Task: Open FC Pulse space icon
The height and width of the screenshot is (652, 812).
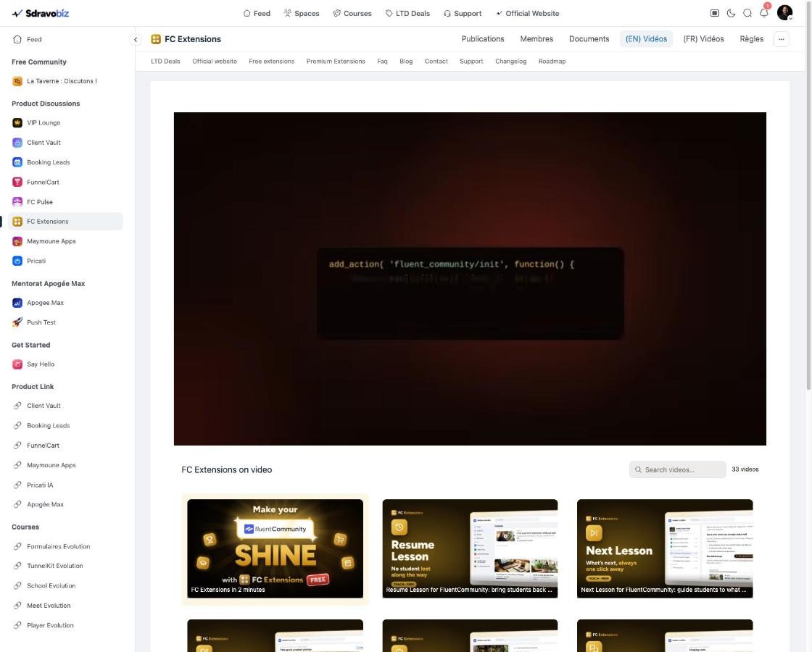Action: tap(17, 202)
